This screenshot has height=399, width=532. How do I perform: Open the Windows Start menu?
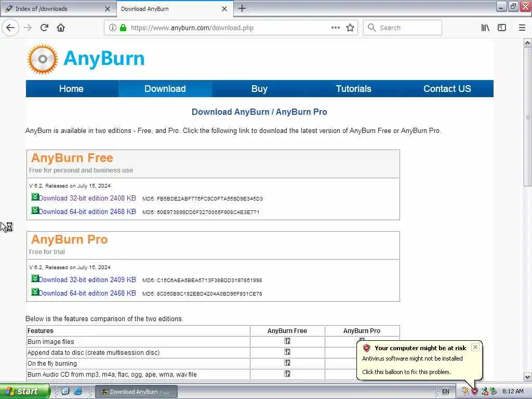(x=24, y=392)
